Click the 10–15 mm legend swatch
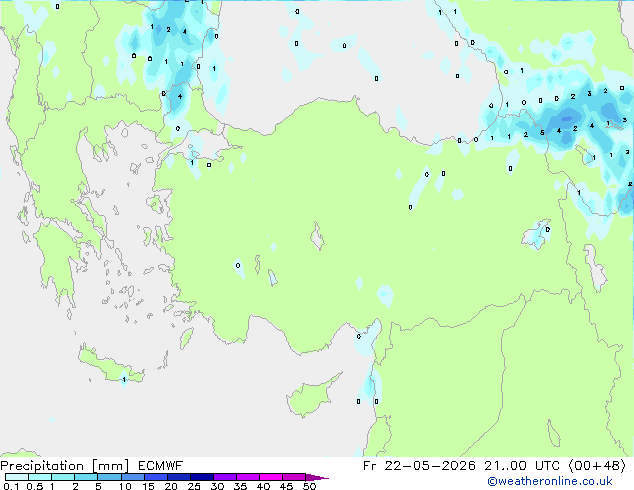 tap(133, 477)
